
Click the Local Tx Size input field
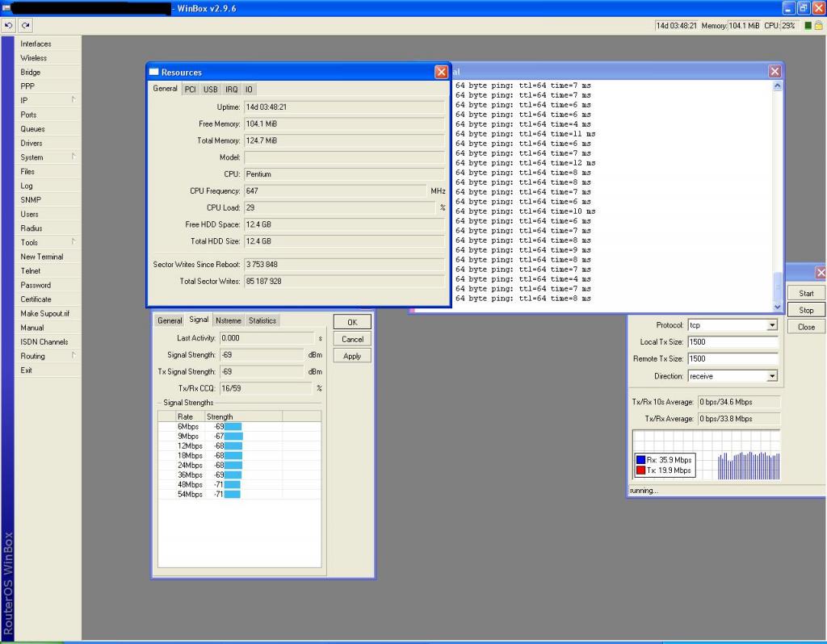pyautogui.click(x=732, y=342)
